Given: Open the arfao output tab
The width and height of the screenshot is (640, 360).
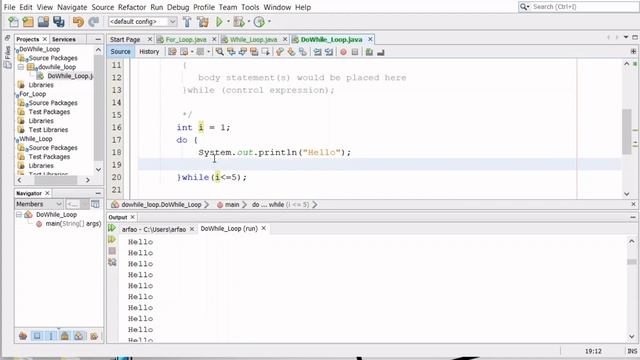Looking at the screenshot, I should tap(153, 229).
